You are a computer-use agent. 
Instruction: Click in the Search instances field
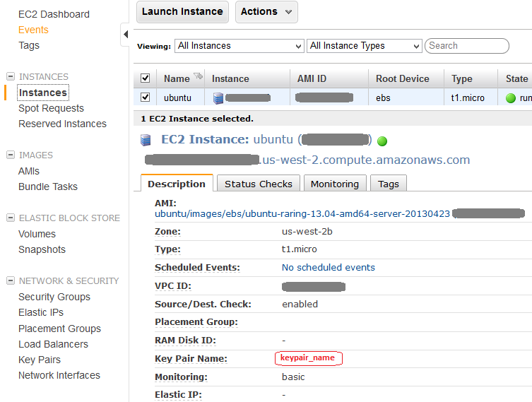pyautogui.click(x=466, y=46)
